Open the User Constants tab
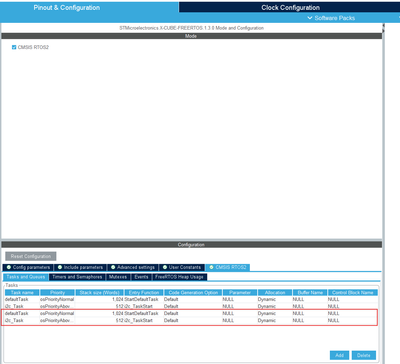The height and width of the screenshot is (364, 400). click(x=182, y=267)
